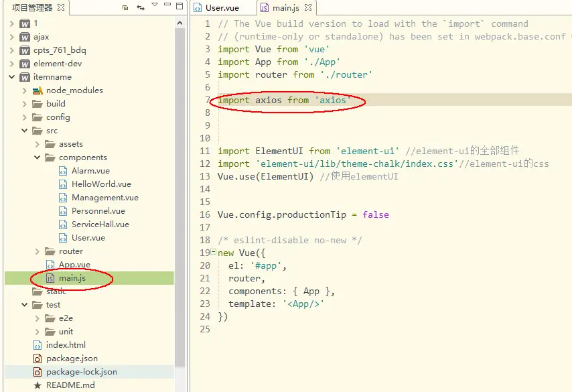Click the index.html file icon
The width and height of the screenshot is (572, 392).
(38, 345)
